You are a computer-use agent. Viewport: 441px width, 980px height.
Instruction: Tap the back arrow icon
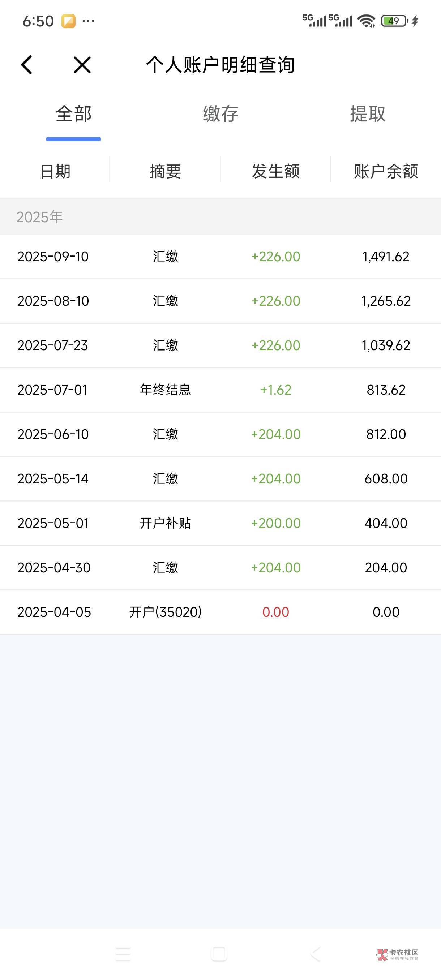point(27,65)
